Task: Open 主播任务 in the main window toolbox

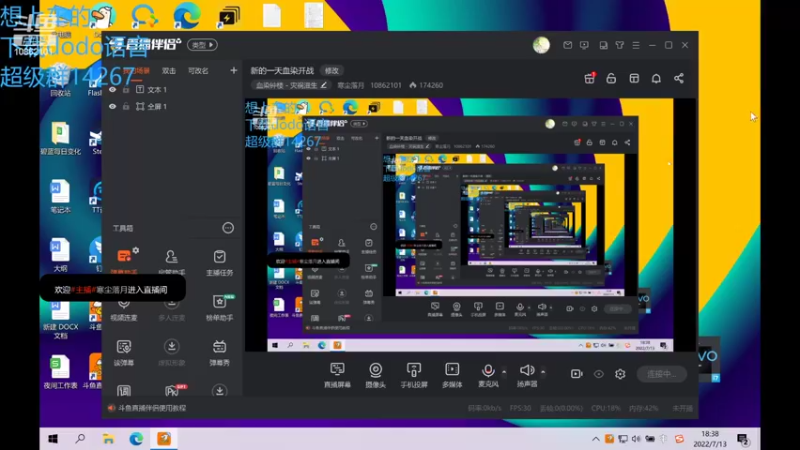Action: tap(219, 262)
